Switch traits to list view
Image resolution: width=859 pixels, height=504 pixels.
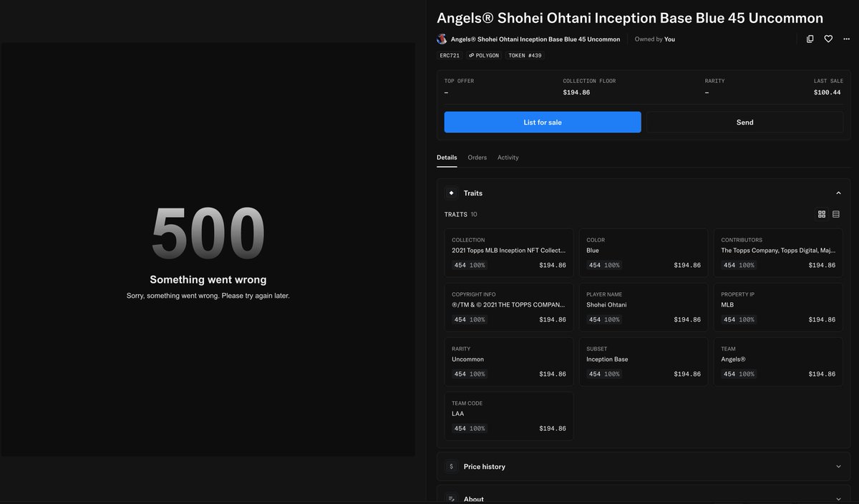(x=836, y=214)
